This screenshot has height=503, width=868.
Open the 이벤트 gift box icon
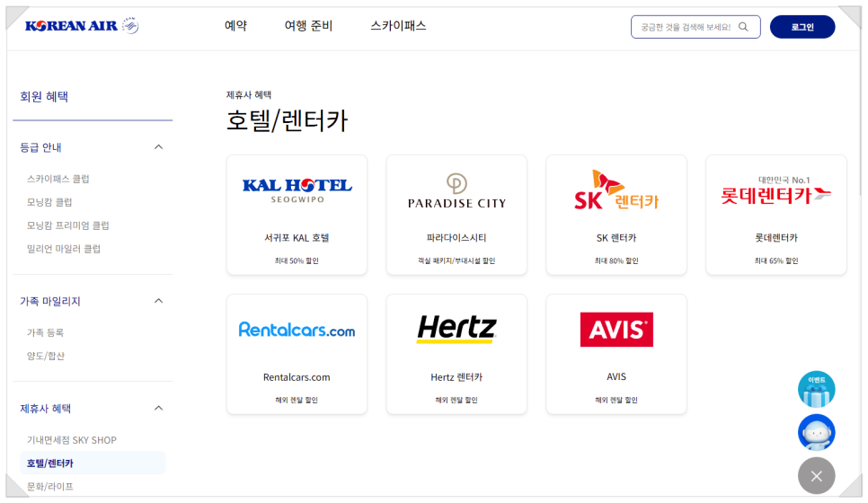click(x=816, y=389)
